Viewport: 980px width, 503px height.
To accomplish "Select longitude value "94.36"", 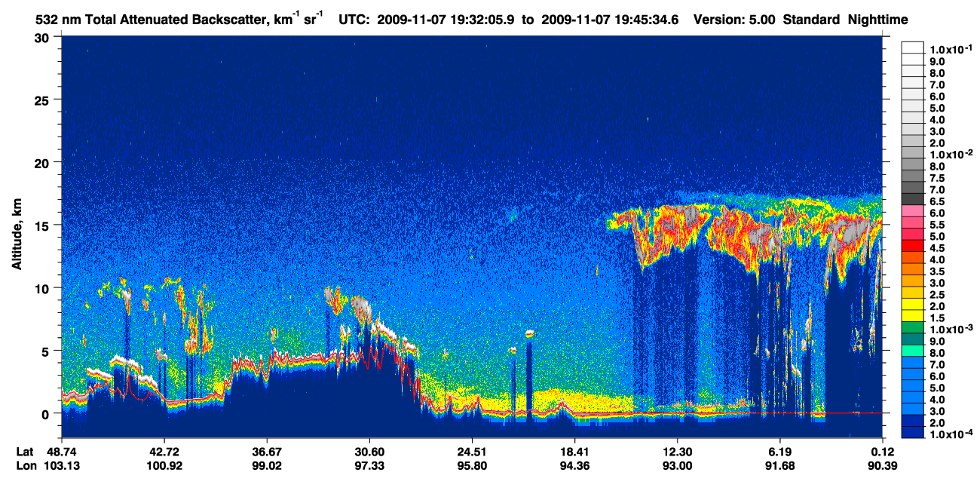I will click(574, 465).
